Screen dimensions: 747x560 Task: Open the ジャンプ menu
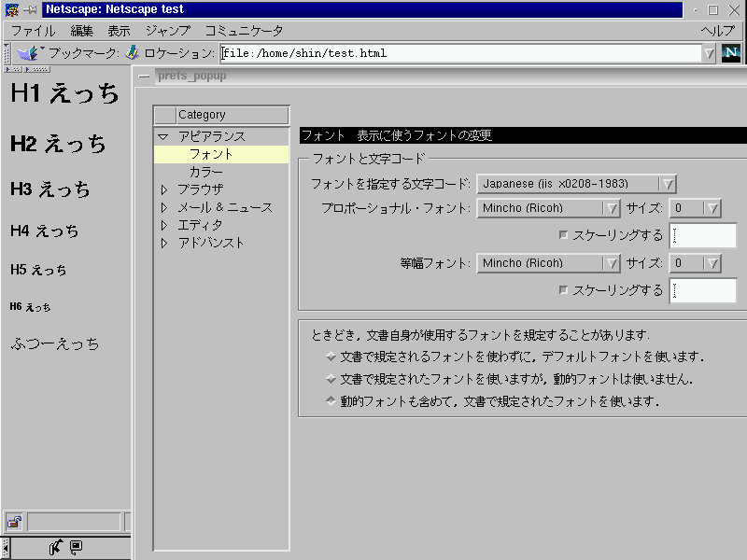click(168, 31)
